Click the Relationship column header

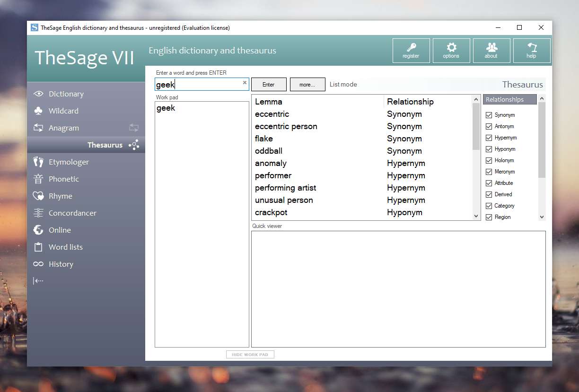pyautogui.click(x=428, y=102)
